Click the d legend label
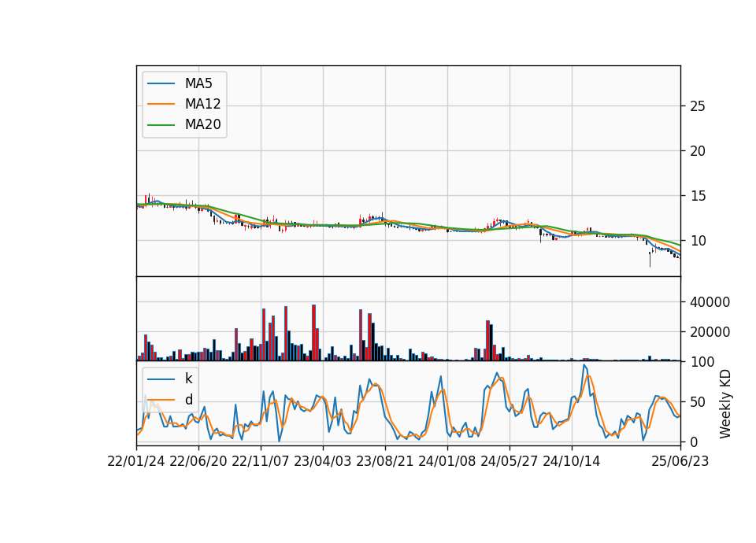 (189, 400)
